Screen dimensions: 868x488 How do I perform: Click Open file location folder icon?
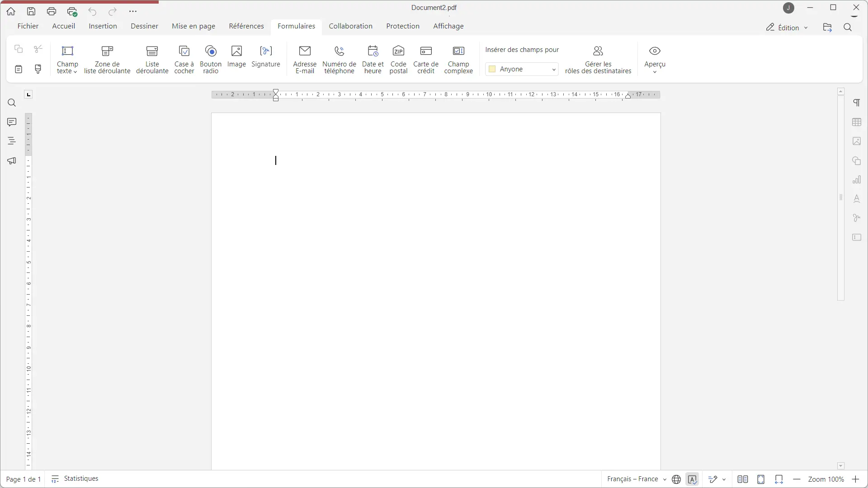click(827, 28)
